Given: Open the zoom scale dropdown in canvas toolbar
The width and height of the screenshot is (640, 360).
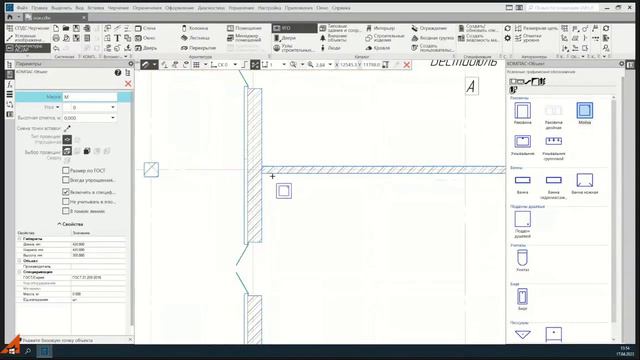Looking at the screenshot, I should point(330,65).
